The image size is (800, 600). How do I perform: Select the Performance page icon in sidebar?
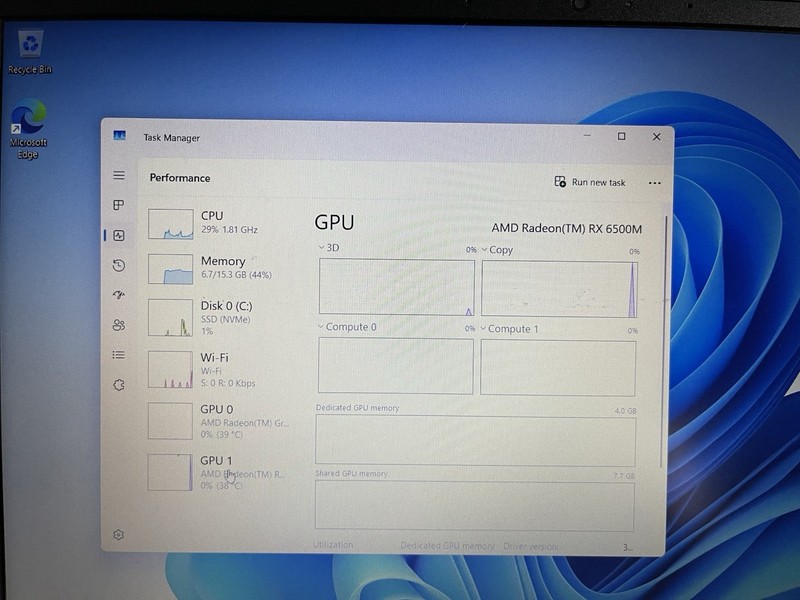(x=119, y=235)
